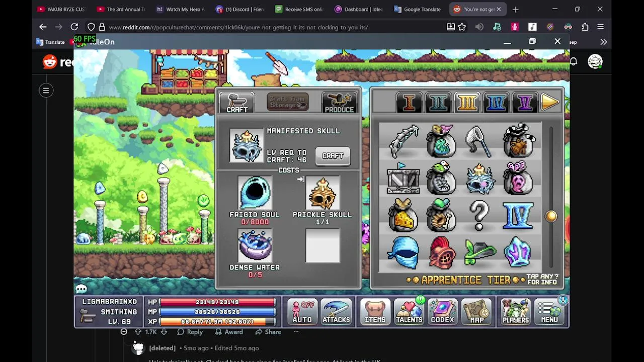644x362 pixels.
Task: Reload the browser page
Action: tap(74, 27)
